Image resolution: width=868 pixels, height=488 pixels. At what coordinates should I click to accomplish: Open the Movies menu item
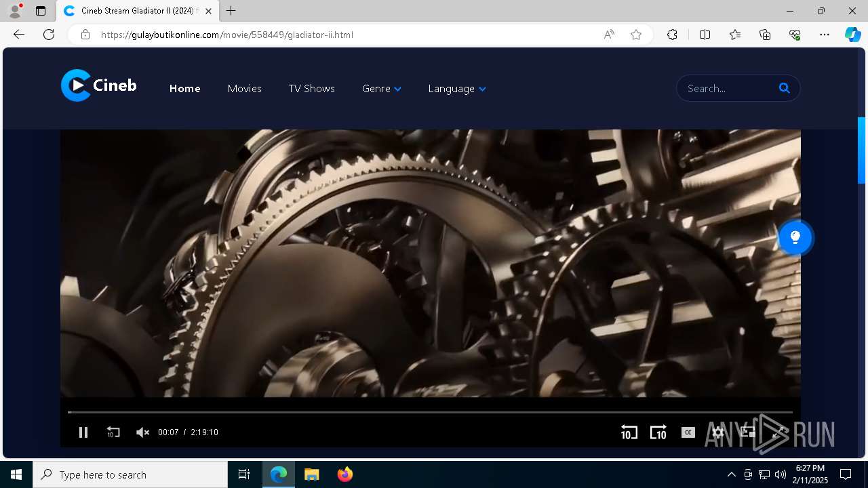pos(245,89)
